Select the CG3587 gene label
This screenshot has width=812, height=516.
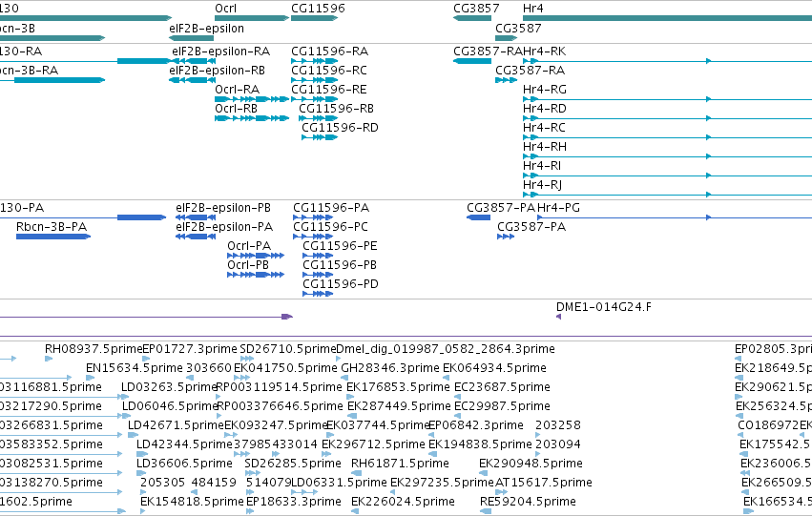[518, 29]
